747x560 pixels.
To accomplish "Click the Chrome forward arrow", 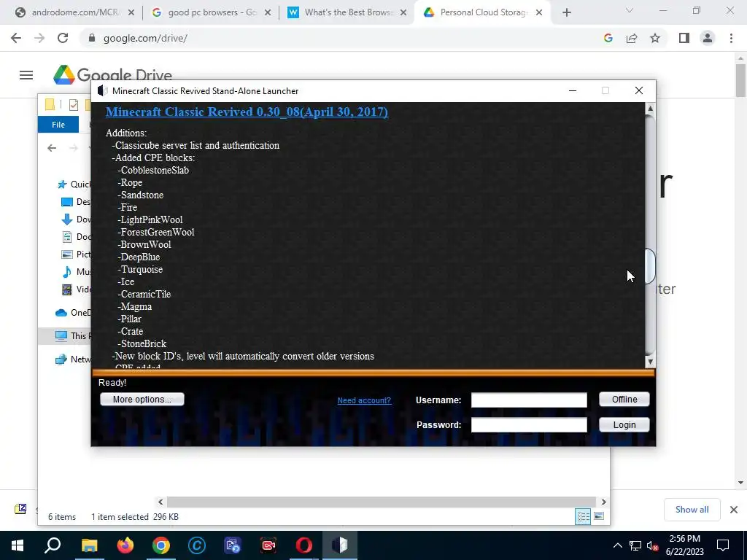I will point(39,38).
